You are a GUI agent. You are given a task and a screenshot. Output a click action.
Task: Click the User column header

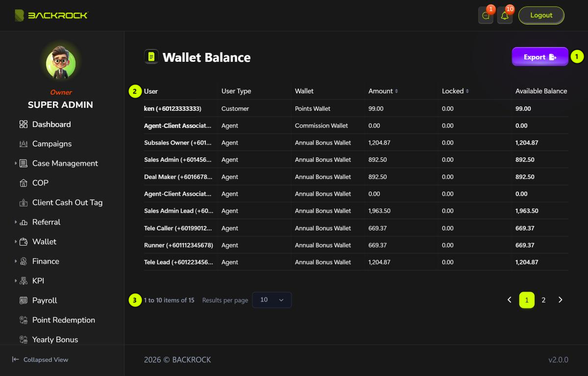151,91
